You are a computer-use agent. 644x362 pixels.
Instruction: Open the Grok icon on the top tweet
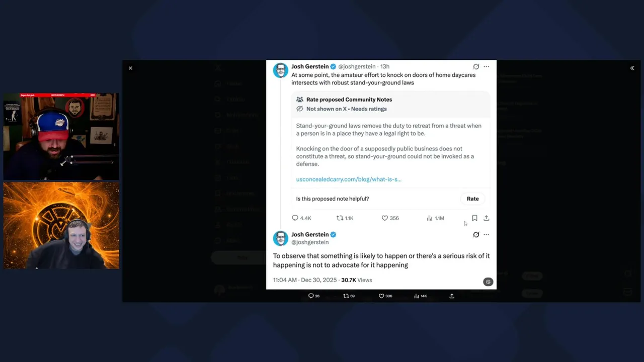click(476, 66)
